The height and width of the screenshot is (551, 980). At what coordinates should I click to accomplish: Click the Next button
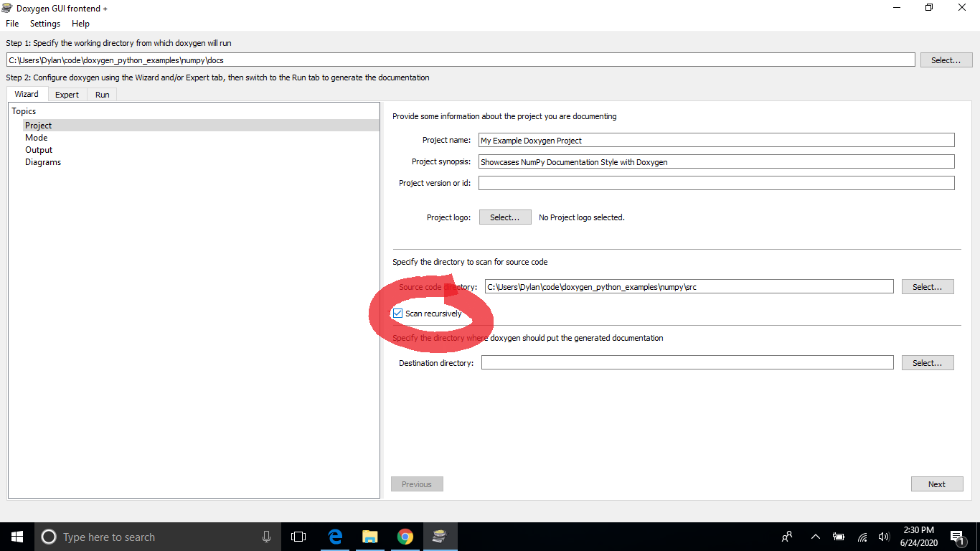click(x=937, y=484)
